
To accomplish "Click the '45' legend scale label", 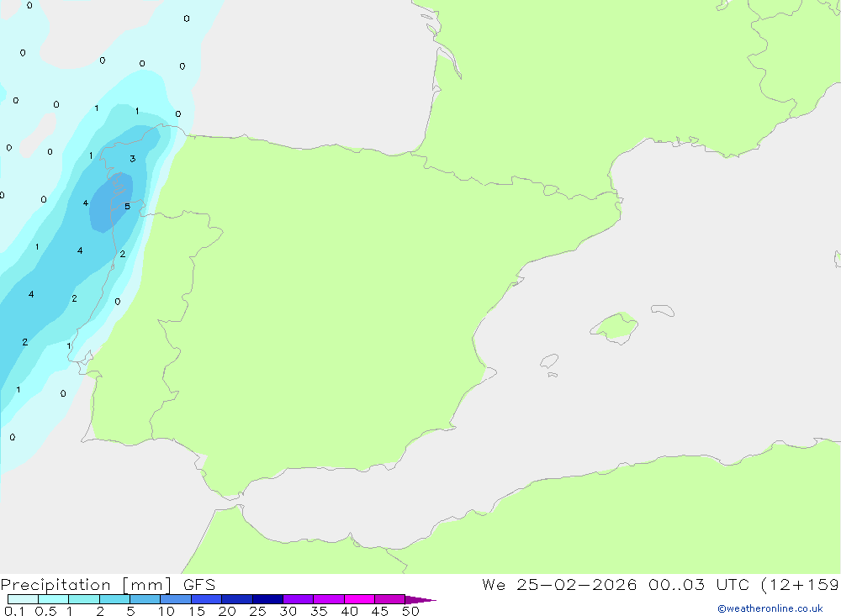I will point(380,611).
